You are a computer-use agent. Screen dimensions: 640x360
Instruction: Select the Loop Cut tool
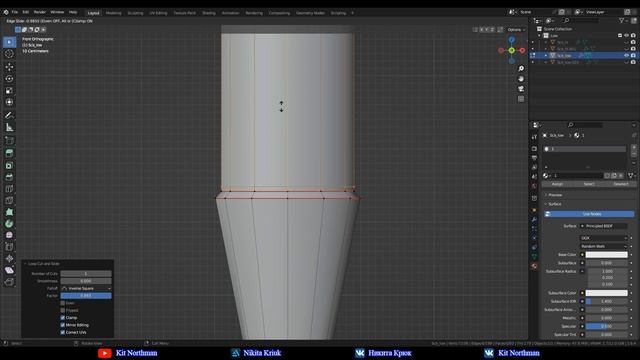(9, 189)
